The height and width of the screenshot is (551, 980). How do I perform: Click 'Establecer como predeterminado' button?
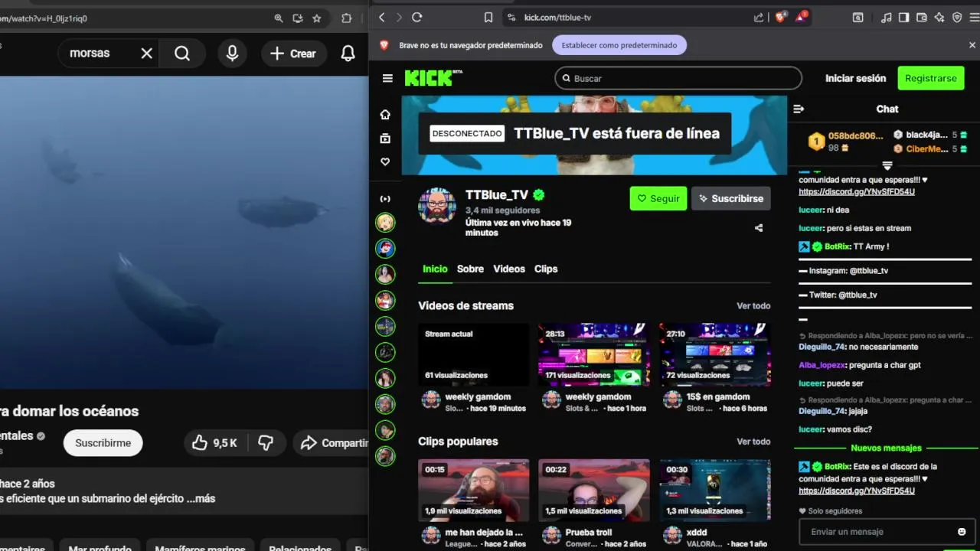619,45
